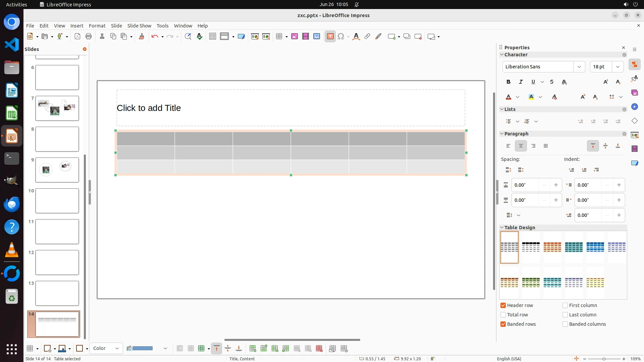This screenshot has width=644, height=362.
Task: Click the Strikethrough text icon
Action: [x=552, y=82]
